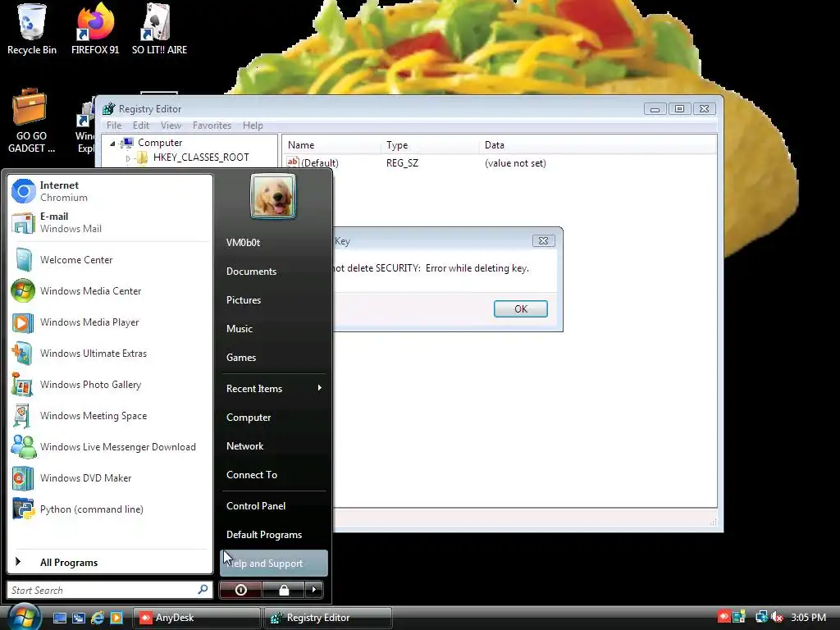Open View menu in Registry Editor
Viewport: 840px width, 630px height.
[x=171, y=126]
